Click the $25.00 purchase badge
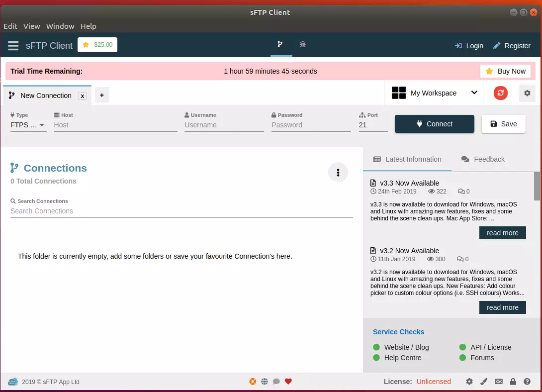This screenshot has height=392, width=542. point(97,45)
